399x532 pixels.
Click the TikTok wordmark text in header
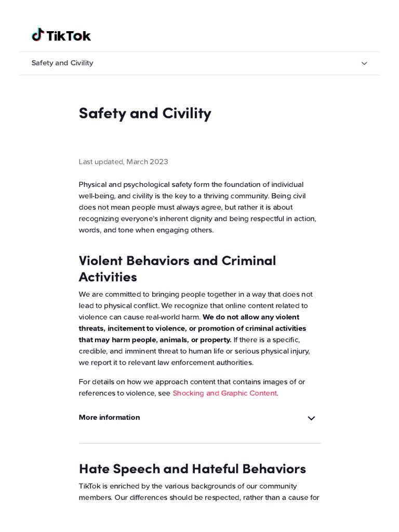(x=69, y=35)
